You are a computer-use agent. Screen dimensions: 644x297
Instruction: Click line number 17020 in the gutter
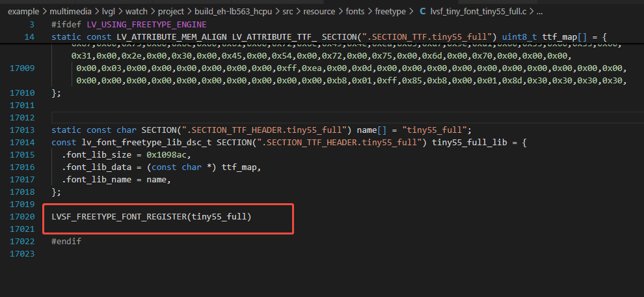pos(23,217)
